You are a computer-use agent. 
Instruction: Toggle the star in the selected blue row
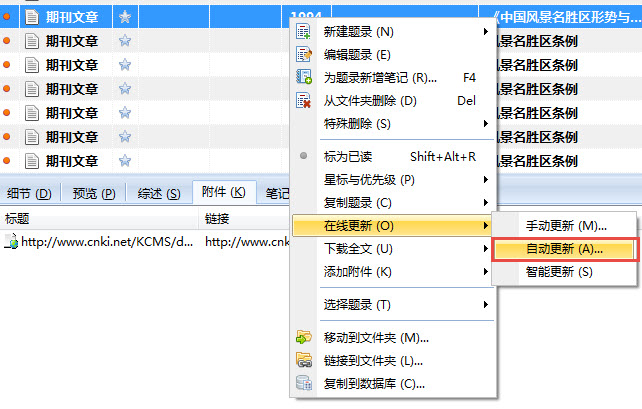[x=125, y=17]
